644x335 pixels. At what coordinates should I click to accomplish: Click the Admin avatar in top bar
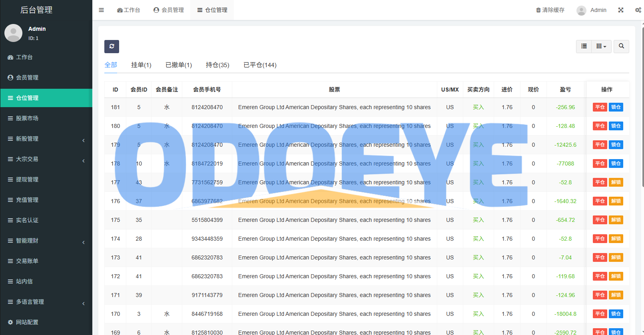(x=581, y=10)
